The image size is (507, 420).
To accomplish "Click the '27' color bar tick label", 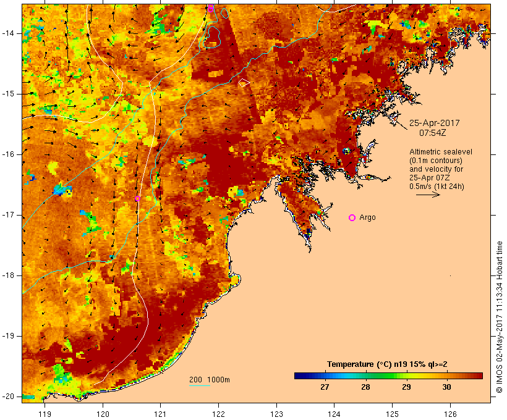I will [x=325, y=387].
